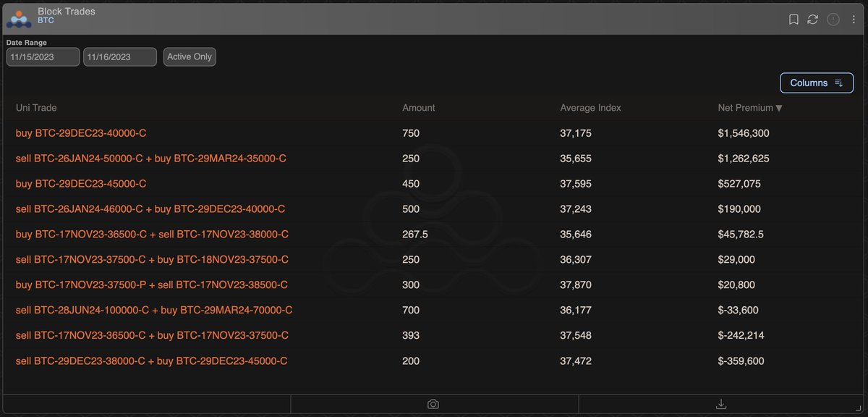Click the start date field 11/15/2023
This screenshot has width=868, height=417.
coord(43,56)
